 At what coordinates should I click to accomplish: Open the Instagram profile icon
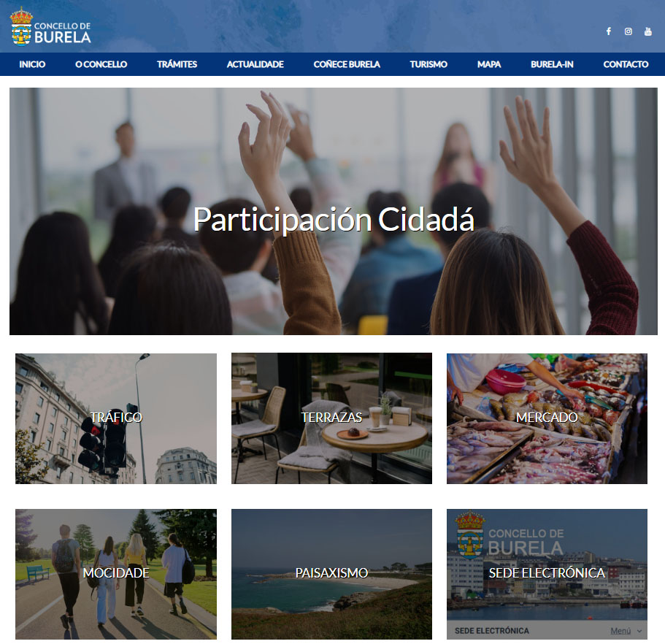click(x=628, y=31)
